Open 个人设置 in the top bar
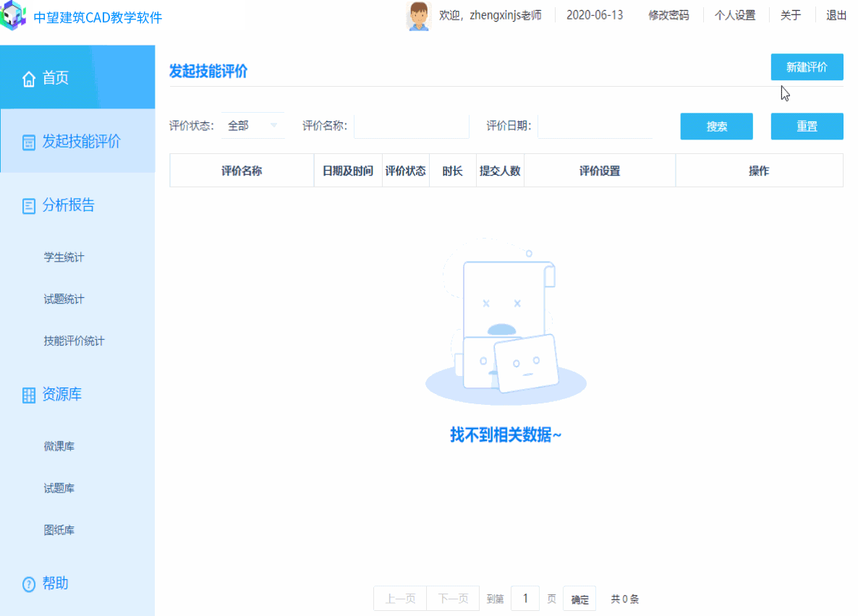This screenshot has height=616, width=858. [735, 15]
